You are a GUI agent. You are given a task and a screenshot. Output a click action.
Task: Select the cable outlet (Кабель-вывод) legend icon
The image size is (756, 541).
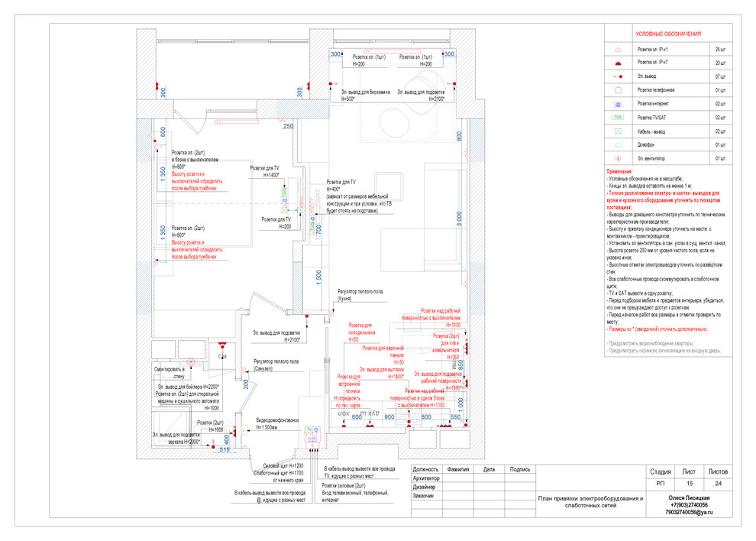pos(619,131)
